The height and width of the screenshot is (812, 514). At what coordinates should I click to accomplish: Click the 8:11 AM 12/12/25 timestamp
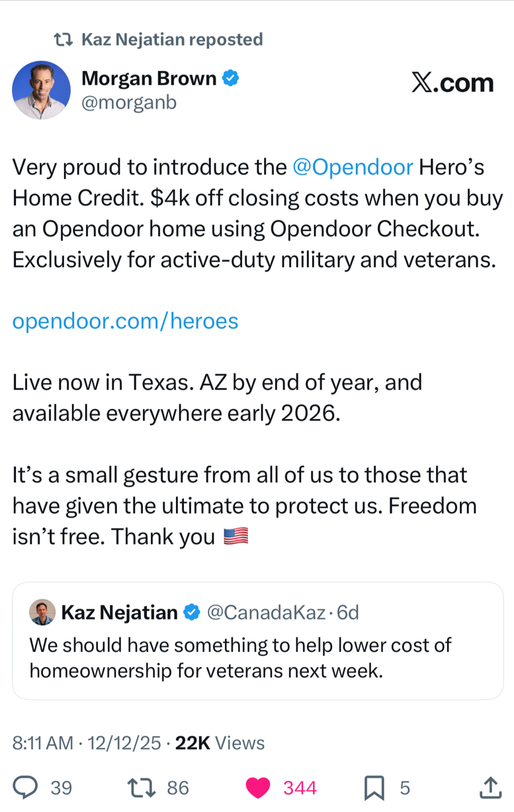click(x=87, y=743)
